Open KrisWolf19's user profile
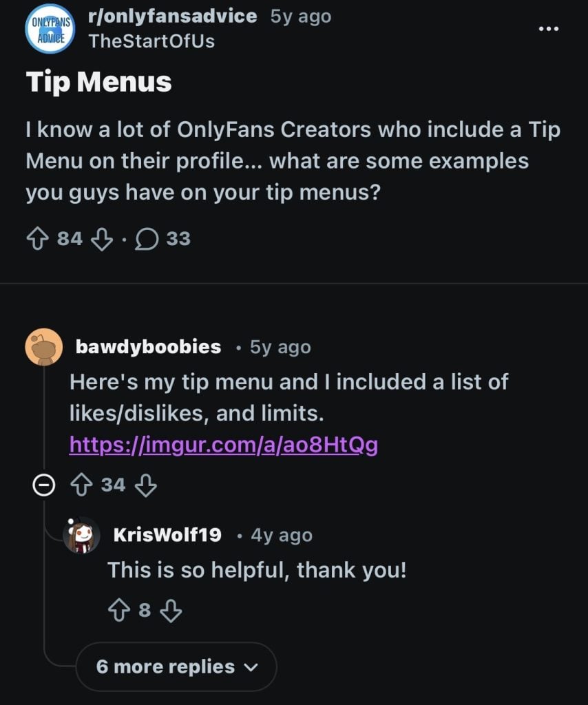The width and height of the screenshot is (588, 705). pos(167,535)
